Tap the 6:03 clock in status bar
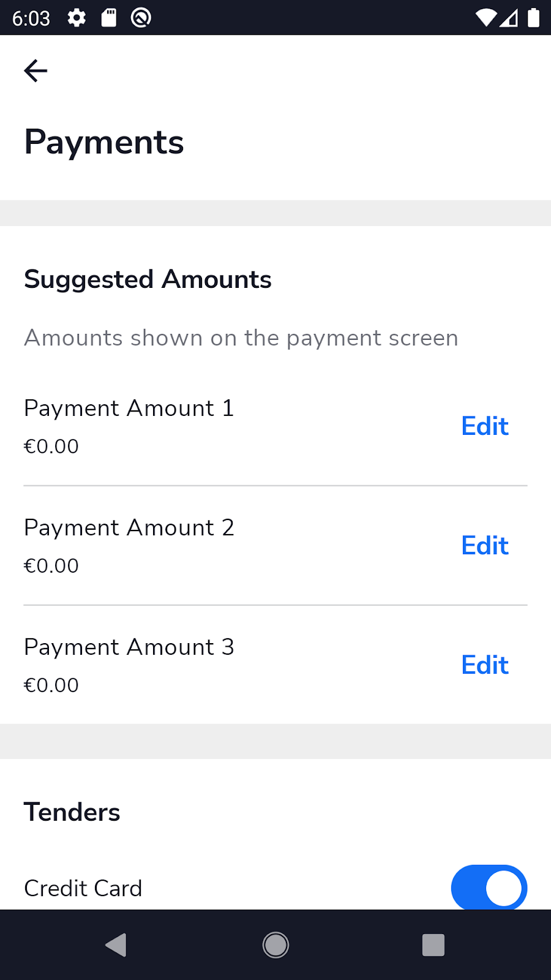The width and height of the screenshot is (551, 980). tap(31, 18)
